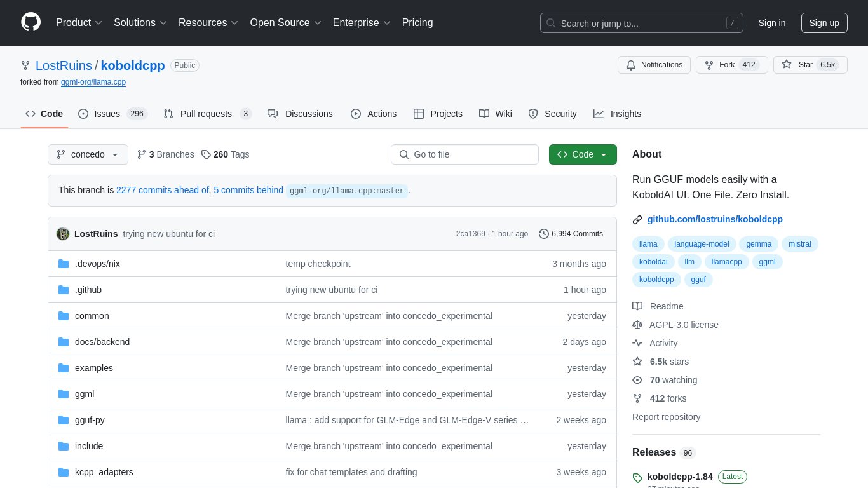Expand the green Code dropdown button
868x488 pixels.
[583, 154]
